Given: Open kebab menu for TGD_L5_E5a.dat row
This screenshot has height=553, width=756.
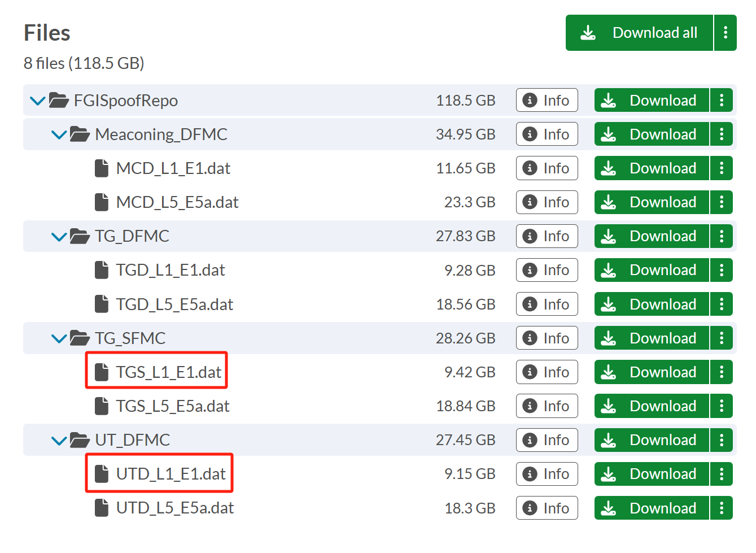Looking at the screenshot, I should (x=722, y=304).
